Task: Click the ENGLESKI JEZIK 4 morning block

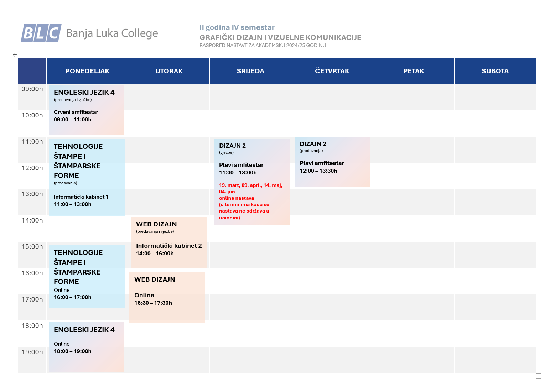Action: click(x=87, y=109)
